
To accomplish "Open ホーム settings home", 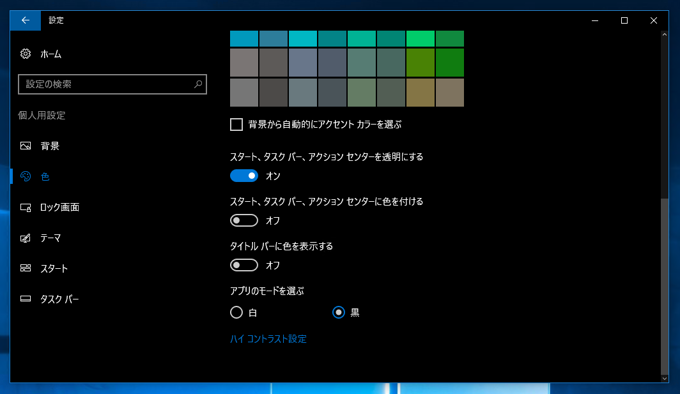I will coord(41,54).
